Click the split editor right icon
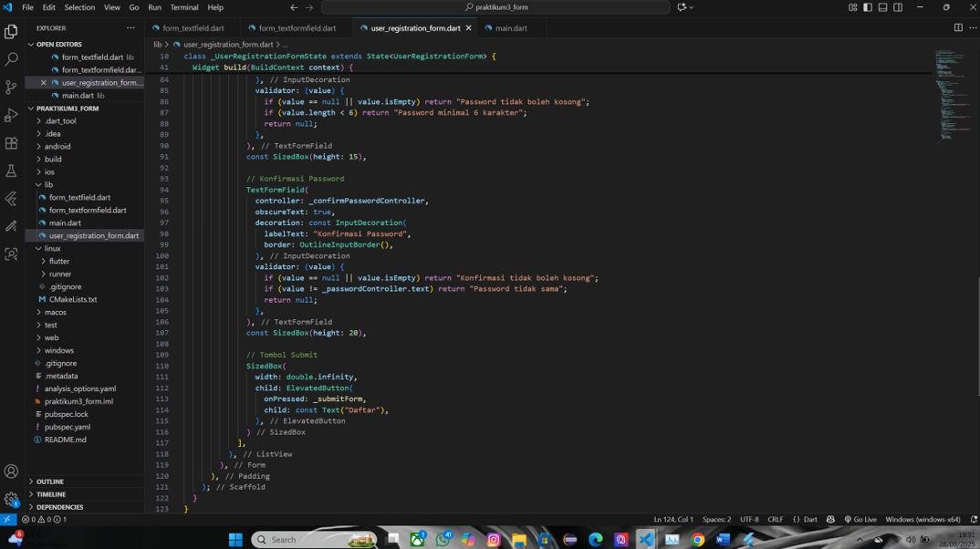The image size is (980, 549). (957, 28)
